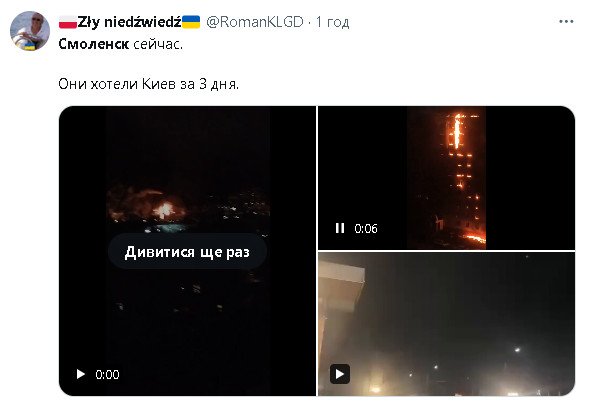Click the 0:06 timer on tower video

[x=366, y=228]
